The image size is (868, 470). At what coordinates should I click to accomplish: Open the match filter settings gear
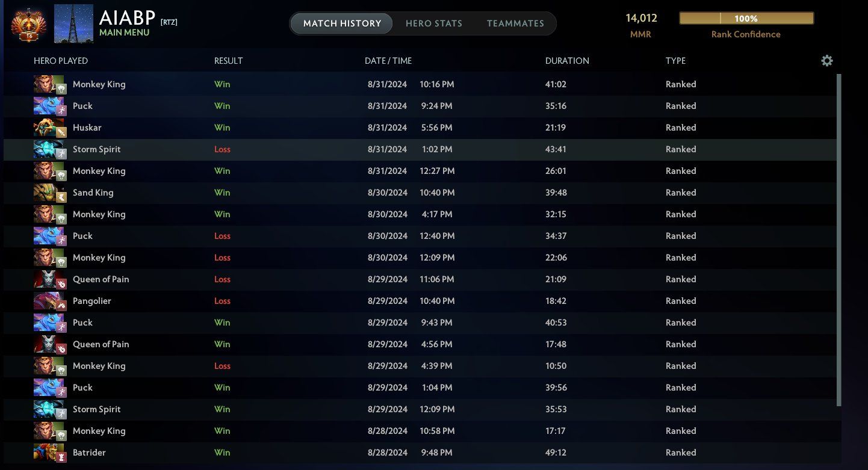pos(827,61)
